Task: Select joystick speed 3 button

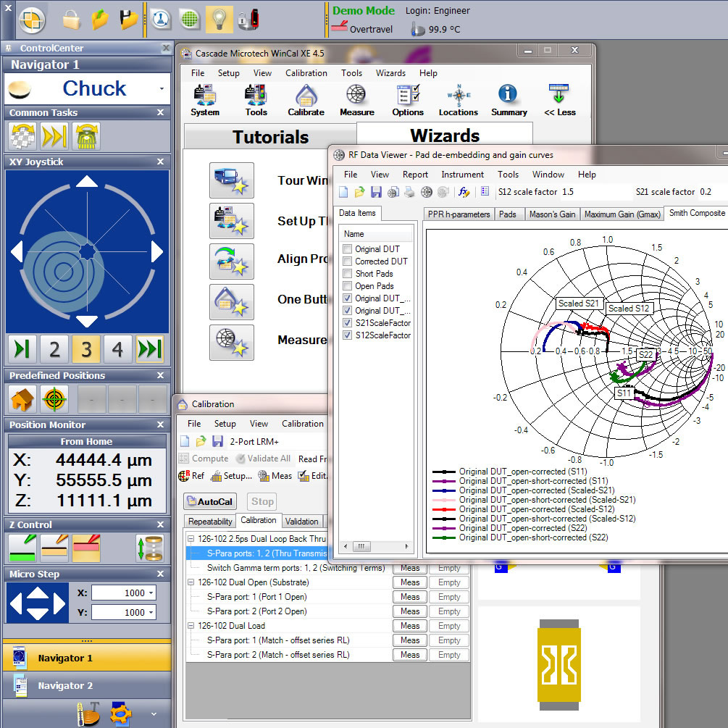Action: (x=86, y=348)
